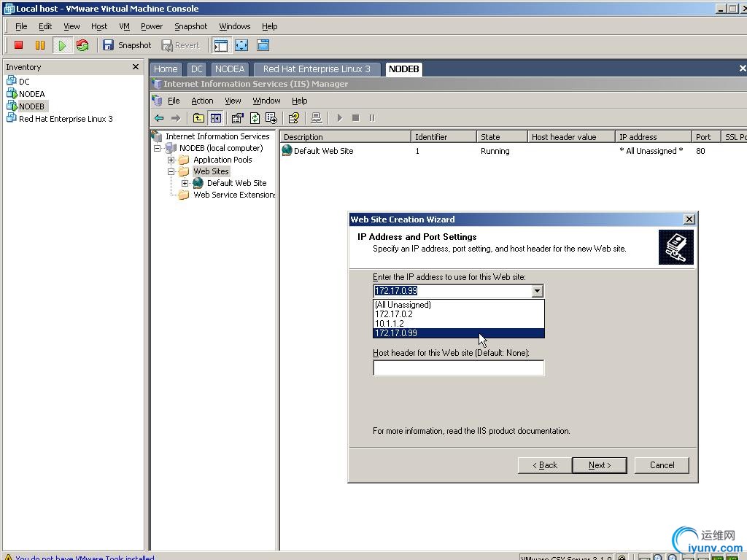Click the quick switch view icon
Image resolution: width=747 pixels, height=560 pixels.
click(263, 45)
